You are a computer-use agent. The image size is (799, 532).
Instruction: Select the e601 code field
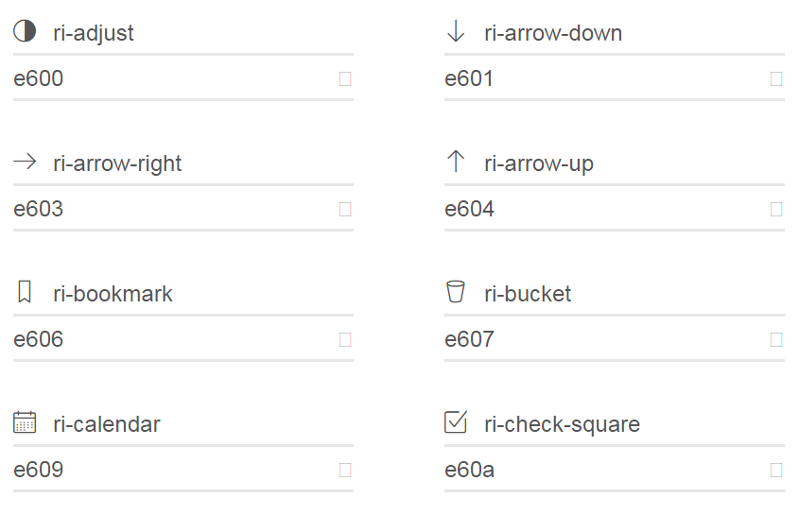coord(601,78)
